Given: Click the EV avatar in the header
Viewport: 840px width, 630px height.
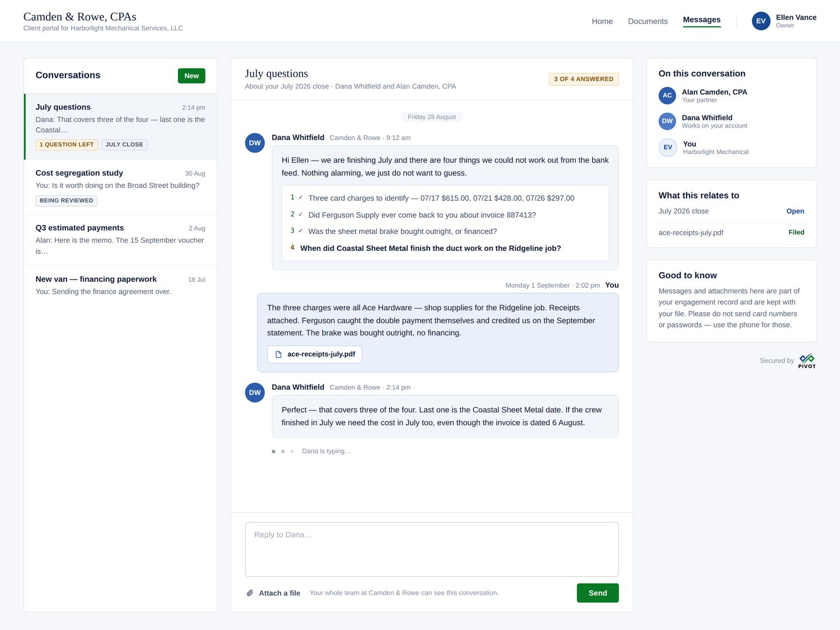Looking at the screenshot, I should point(761,21).
